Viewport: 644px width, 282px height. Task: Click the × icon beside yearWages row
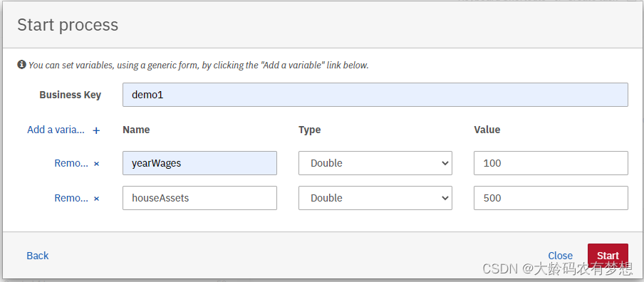coord(96,163)
